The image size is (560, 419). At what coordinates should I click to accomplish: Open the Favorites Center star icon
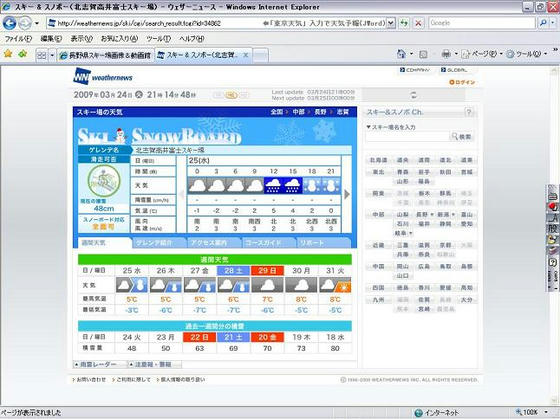(x=8, y=54)
